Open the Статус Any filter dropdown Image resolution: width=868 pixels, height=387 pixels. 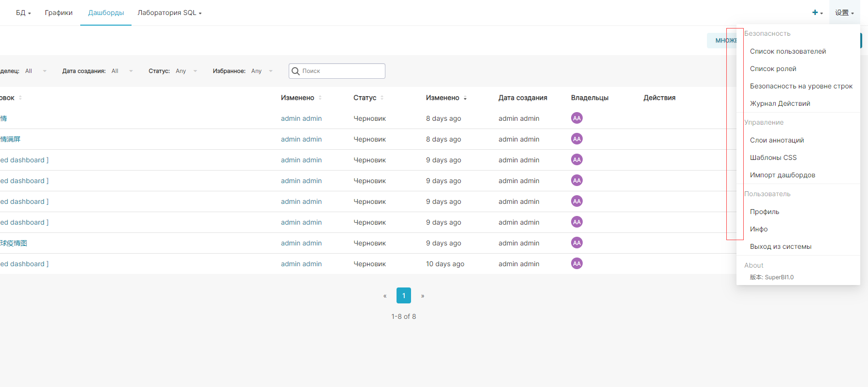tap(187, 71)
